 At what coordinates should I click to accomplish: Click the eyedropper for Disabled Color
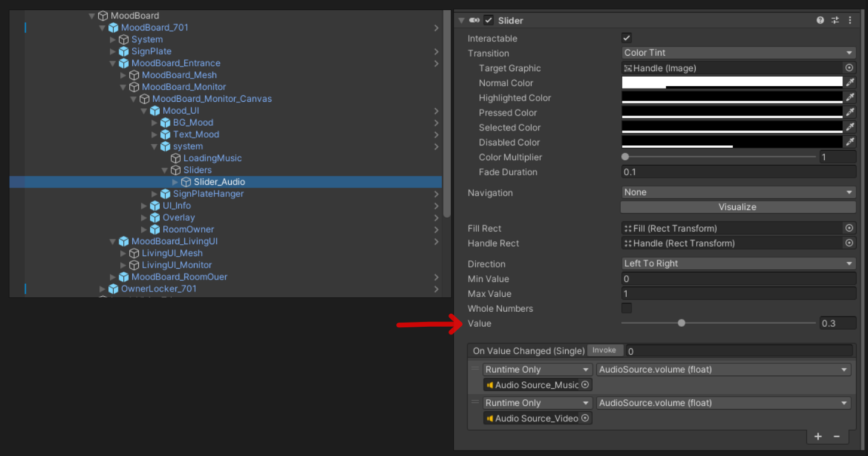849,142
